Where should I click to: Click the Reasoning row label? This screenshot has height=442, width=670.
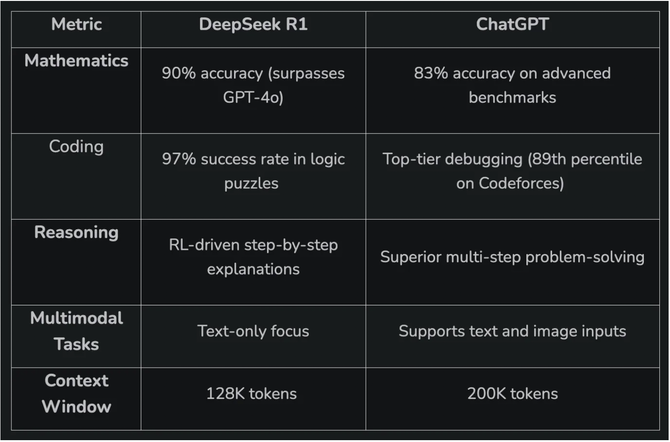pyautogui.click(x=76, y=232)
